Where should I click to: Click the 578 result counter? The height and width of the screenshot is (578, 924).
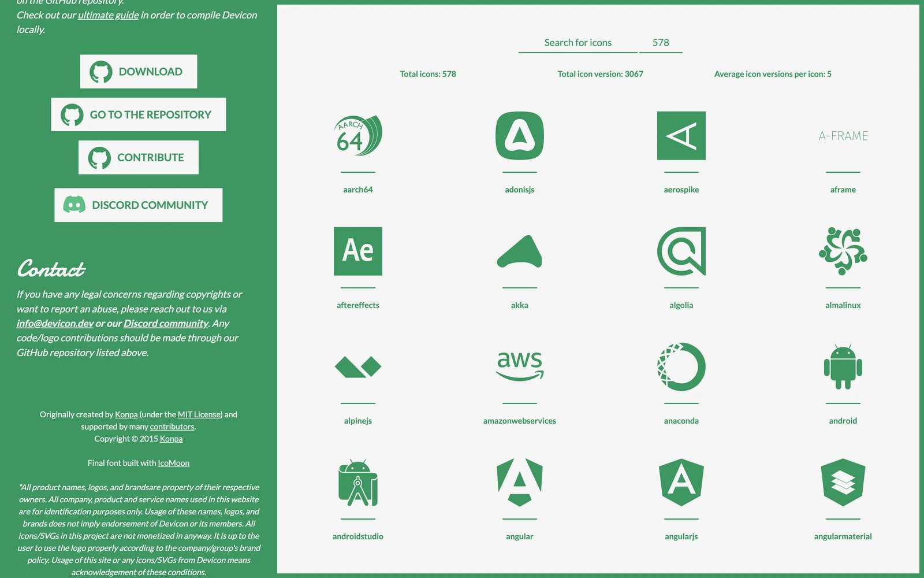click(661, 43)
